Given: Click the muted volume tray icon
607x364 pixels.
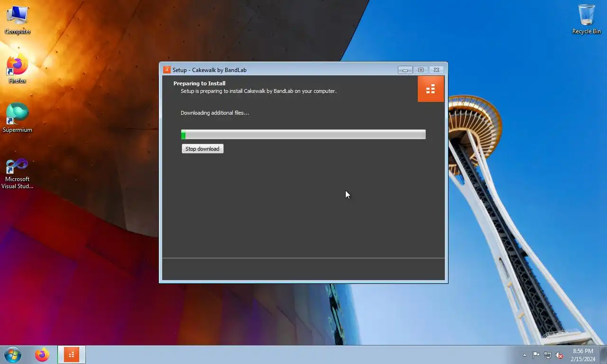Looking at the screenshot, I should point(560,355).
